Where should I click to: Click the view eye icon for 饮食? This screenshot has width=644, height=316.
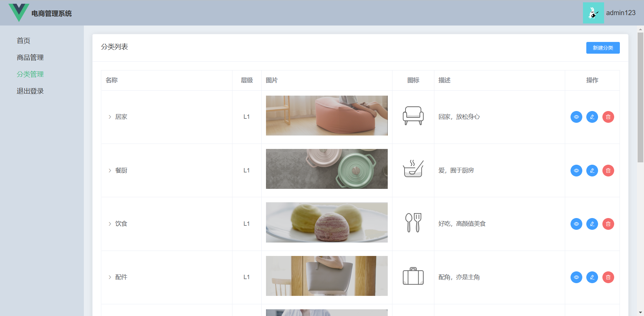(576, 224)
